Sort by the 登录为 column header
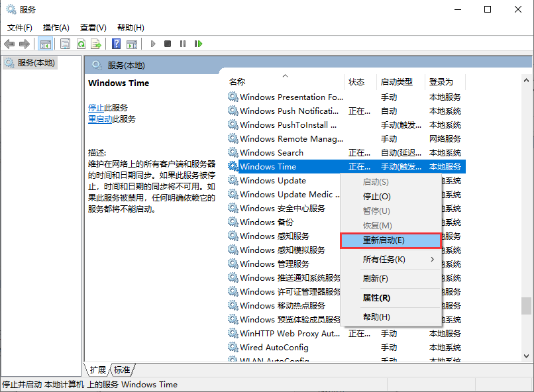The image size is (534, 392). [x=445, y=82]
